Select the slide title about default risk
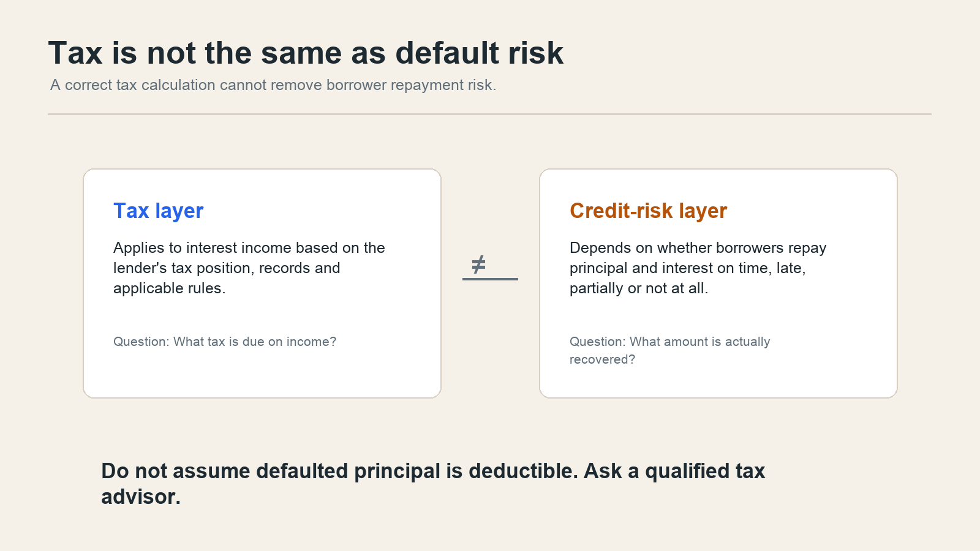 (x=306, y=53)
